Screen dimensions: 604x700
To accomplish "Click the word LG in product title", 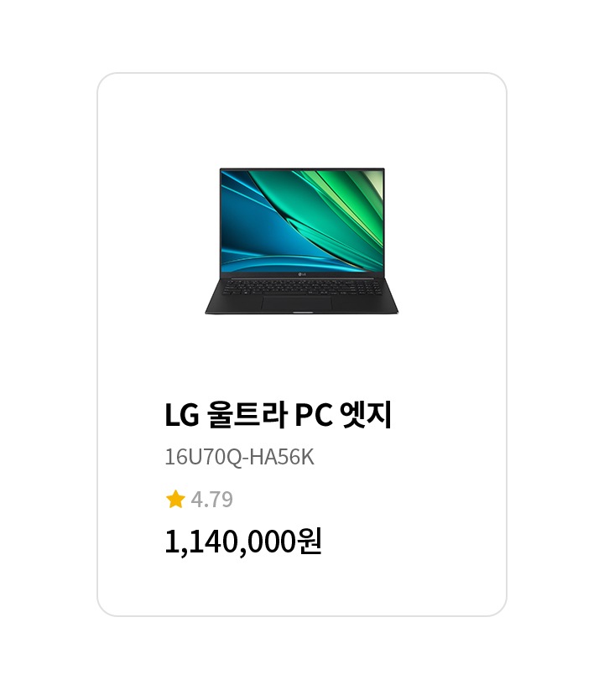I will [182, 416].
